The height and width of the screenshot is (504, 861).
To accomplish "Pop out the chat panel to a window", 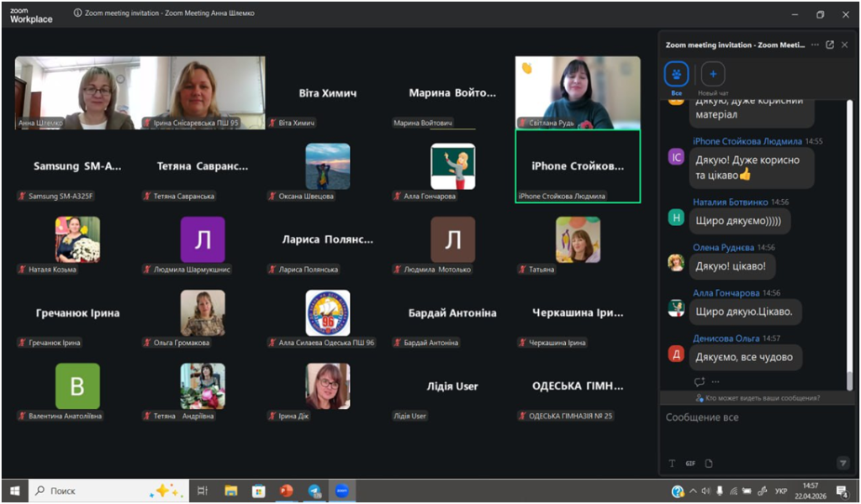I will click(830, 45).
